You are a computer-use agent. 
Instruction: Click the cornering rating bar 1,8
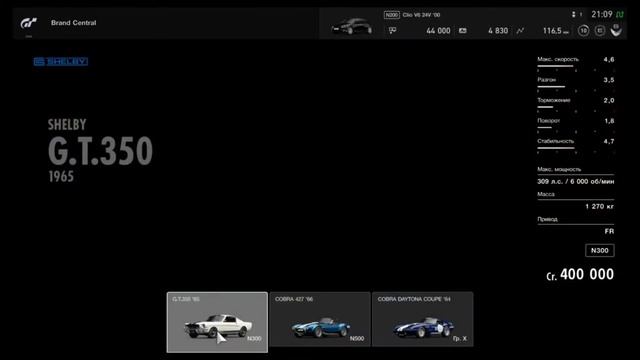(x=576, y=128)
